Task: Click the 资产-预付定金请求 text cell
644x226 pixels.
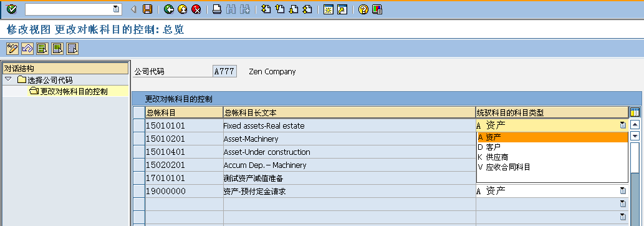Action: pyautogui.click(x=350, y=191)
